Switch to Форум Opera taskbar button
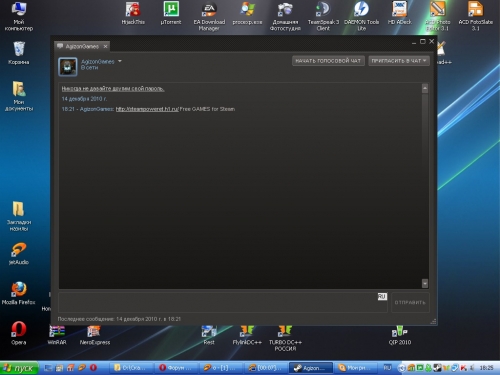Image resolution: width=500 pixels, height=375 pixels. pos(176,368)
